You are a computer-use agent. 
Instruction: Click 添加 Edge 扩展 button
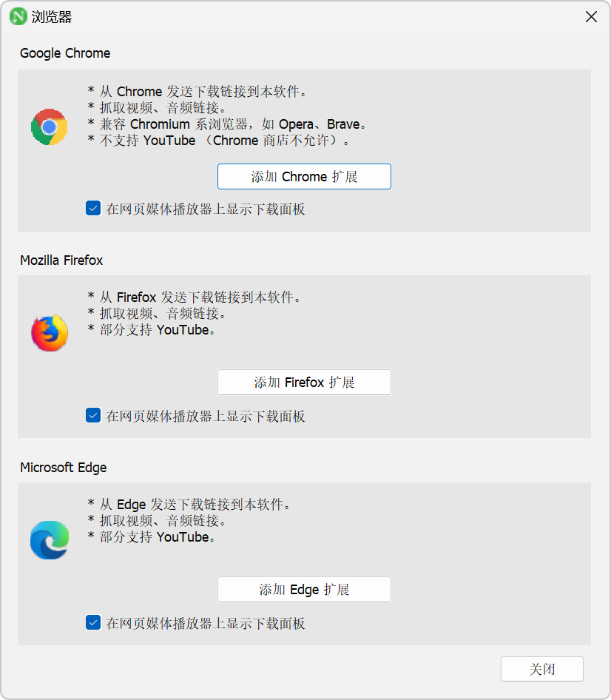(x=304, y=589)
